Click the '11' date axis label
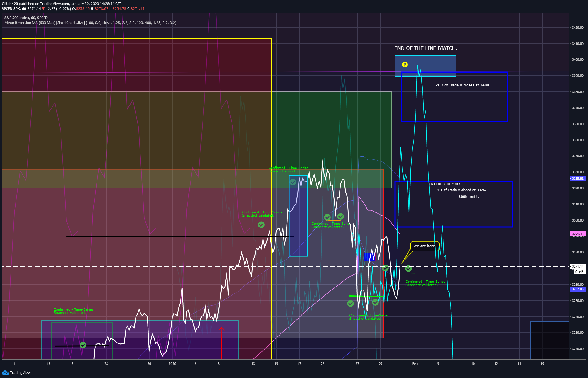 coord(14,364)
